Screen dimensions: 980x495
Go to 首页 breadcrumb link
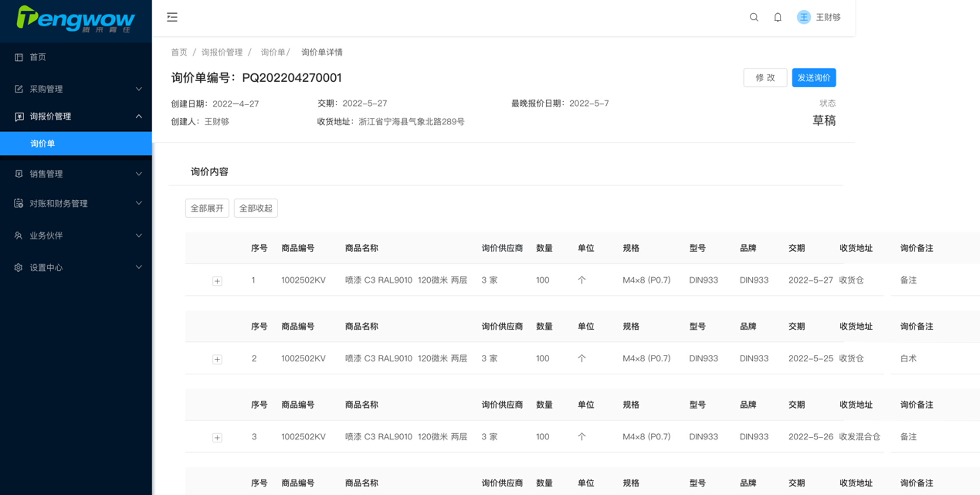tap(179, 52)
